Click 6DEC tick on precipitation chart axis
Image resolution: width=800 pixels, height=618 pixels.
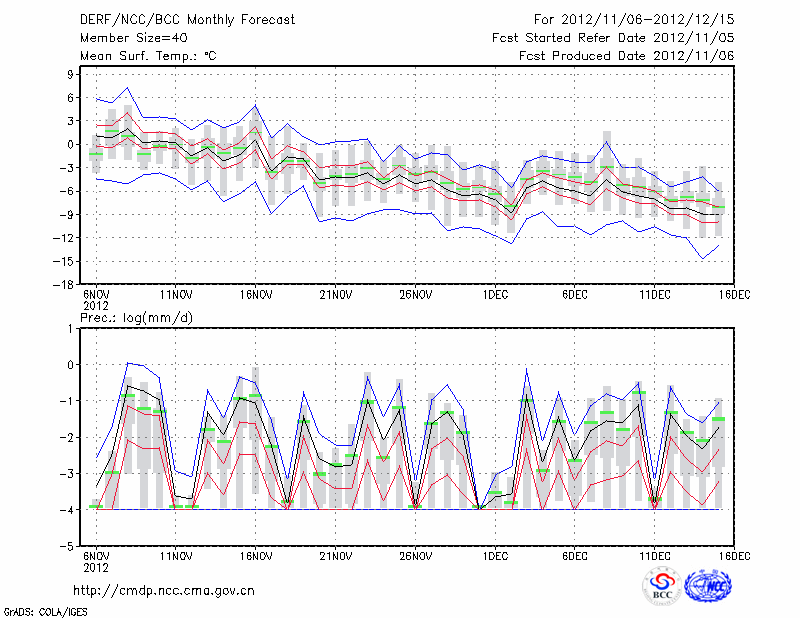click(x=575, y=556)
